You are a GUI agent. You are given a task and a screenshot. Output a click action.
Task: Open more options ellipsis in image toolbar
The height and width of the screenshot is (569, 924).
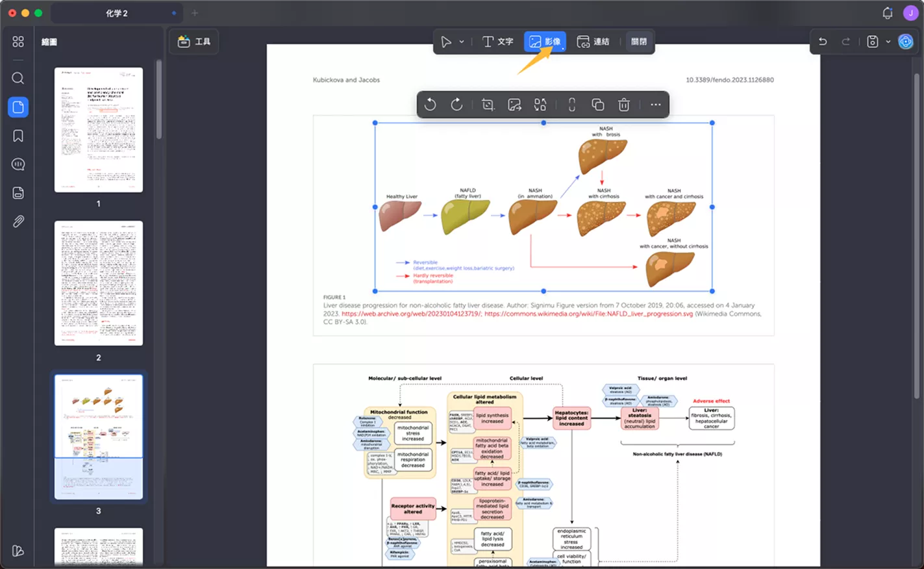tap(656, 105)
